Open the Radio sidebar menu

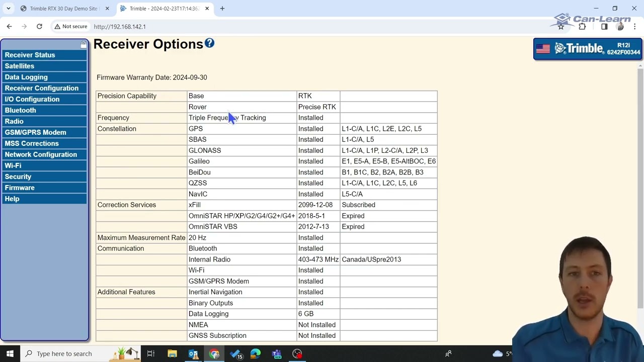44,121
